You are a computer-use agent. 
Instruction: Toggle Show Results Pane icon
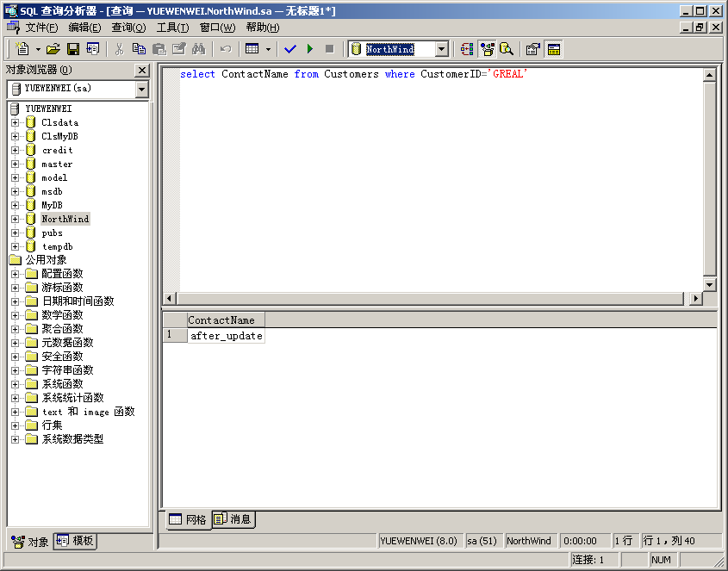553,49
